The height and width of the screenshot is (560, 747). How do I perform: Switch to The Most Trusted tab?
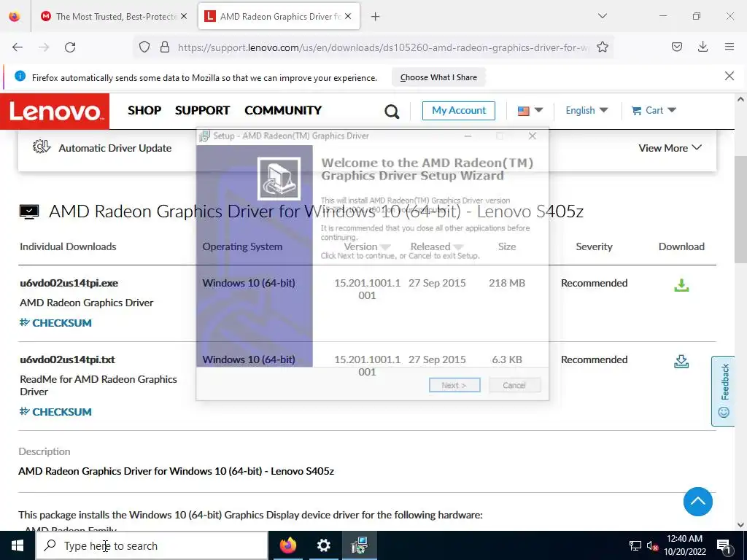(x=109, y=17)
